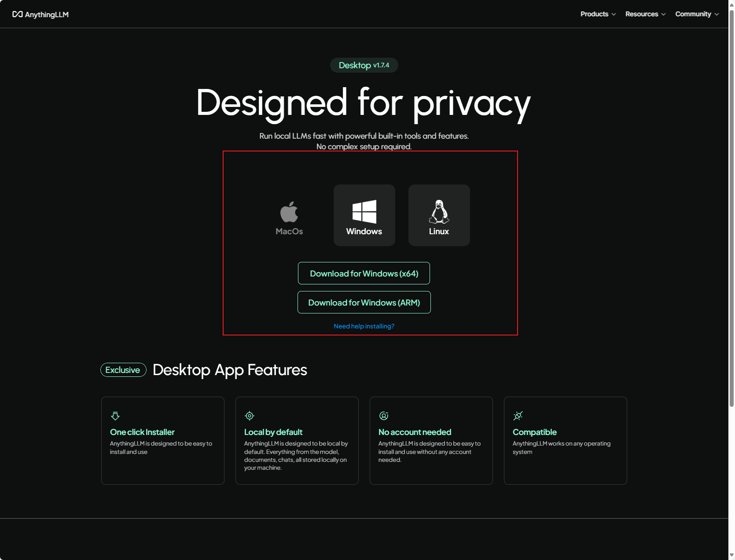
Task: Click the Exclusive badge
Action: [123, 370]
